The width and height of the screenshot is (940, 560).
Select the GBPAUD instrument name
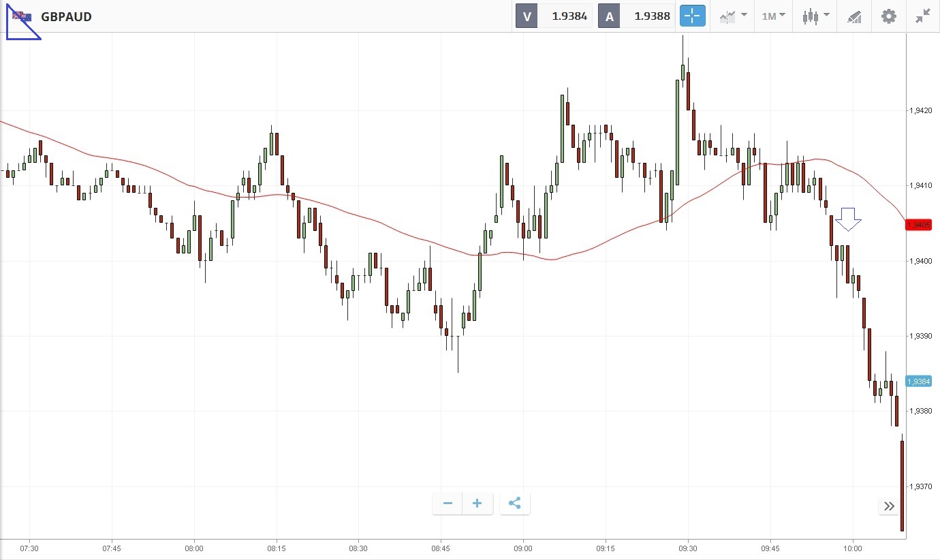66,16
